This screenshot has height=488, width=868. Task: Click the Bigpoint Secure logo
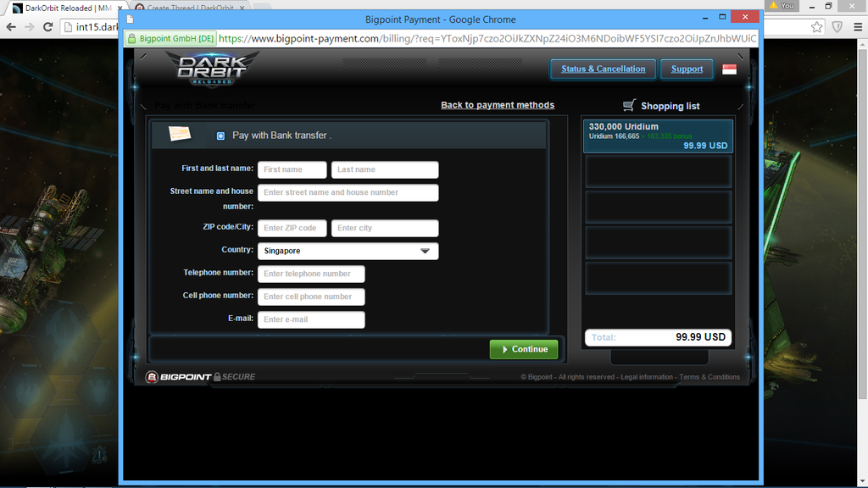(200, 376)
